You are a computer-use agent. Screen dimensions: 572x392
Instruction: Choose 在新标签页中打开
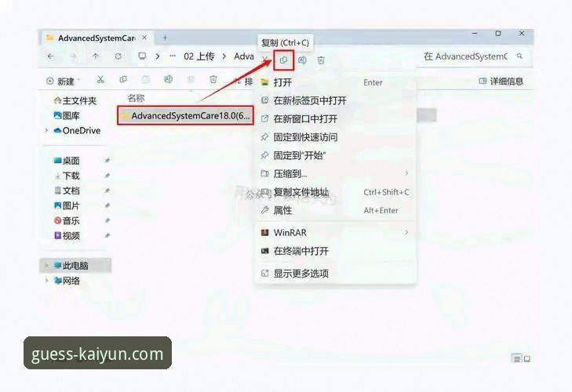tap(335, 100)
